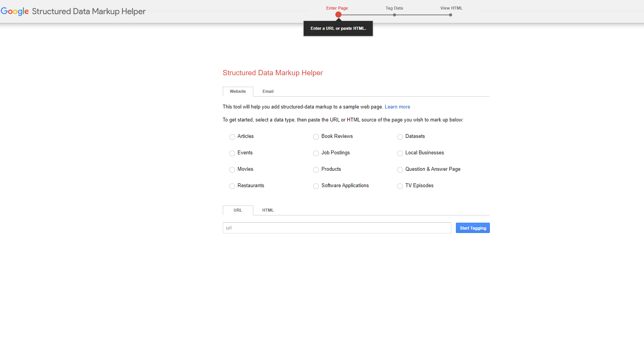644x343 pixels.
Task: Pick the Question & Answer Page option
Action: (400, 170)
